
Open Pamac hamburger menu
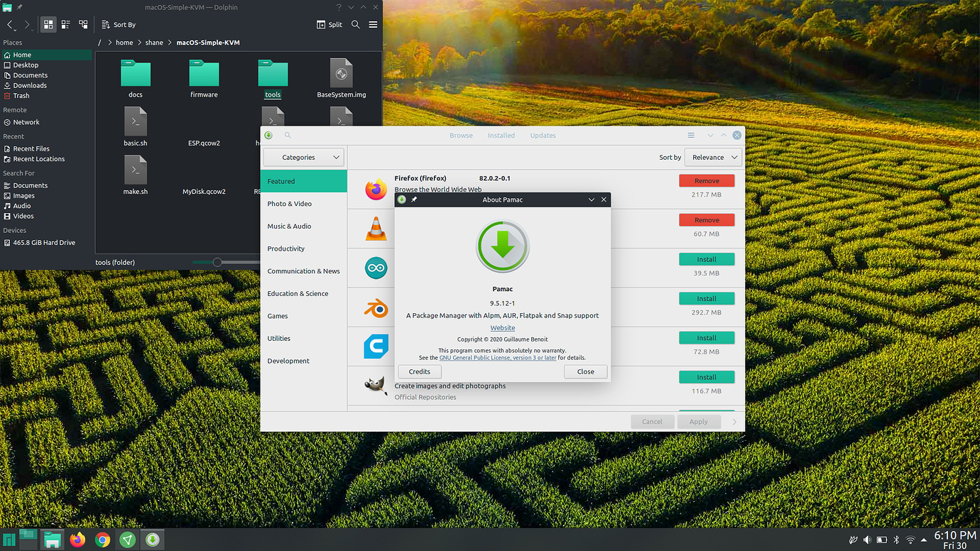(x=691, y=135)
